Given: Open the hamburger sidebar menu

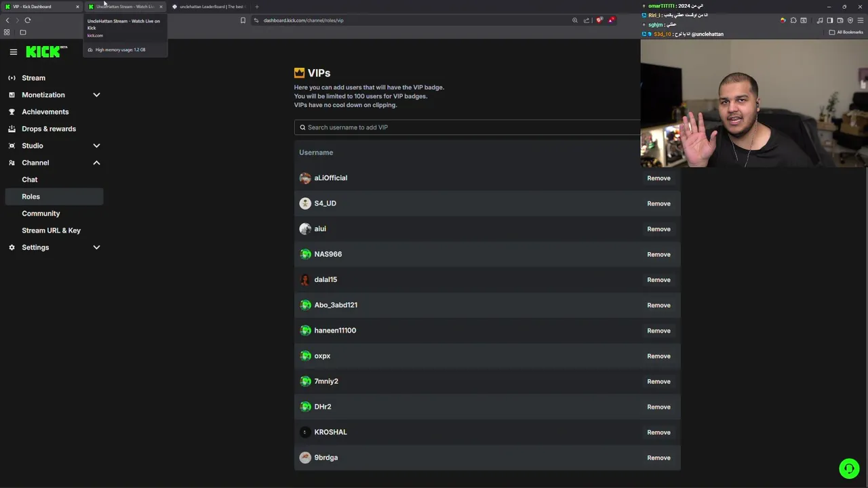Looking at the screenshot, I should coord(13,52).
